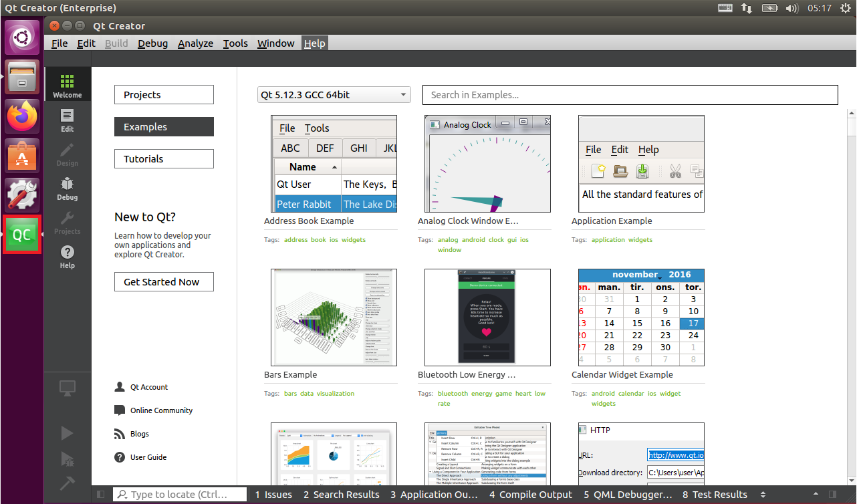
Task: Open the Analyze menu
Action: point(195,43)
